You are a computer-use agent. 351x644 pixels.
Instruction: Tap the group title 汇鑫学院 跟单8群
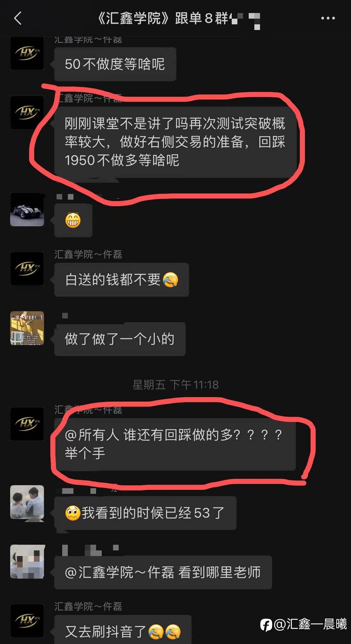coord(162,18)
